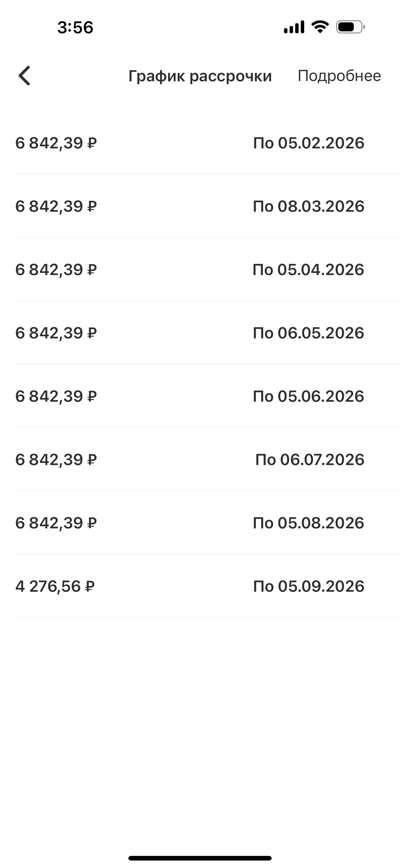Viewport: 400px width, 868px height.
Task: Select payment due По 05.04.2026
Action: tap(309, 269)
